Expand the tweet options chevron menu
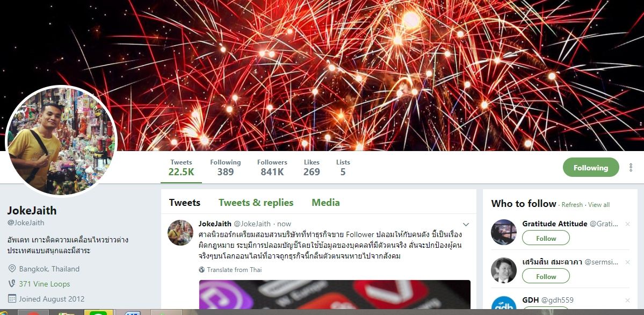The height and width of the screenshot is (315, 644). tap(466, 225)
